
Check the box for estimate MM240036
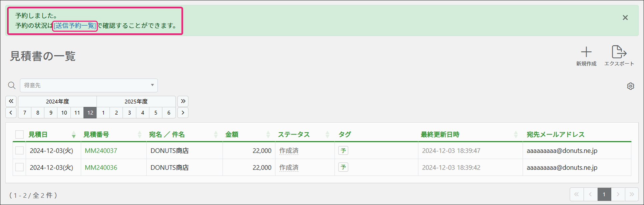(x=20, y=167)
